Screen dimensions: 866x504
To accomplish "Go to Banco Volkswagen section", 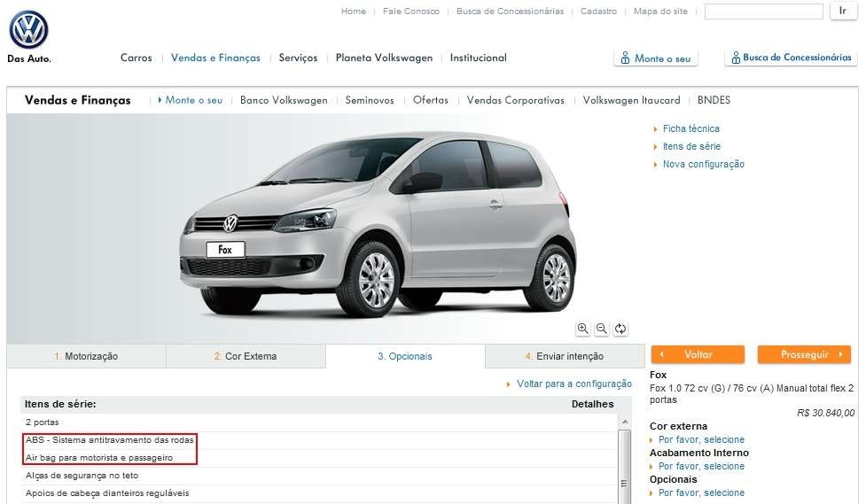I will coord(284,100).
